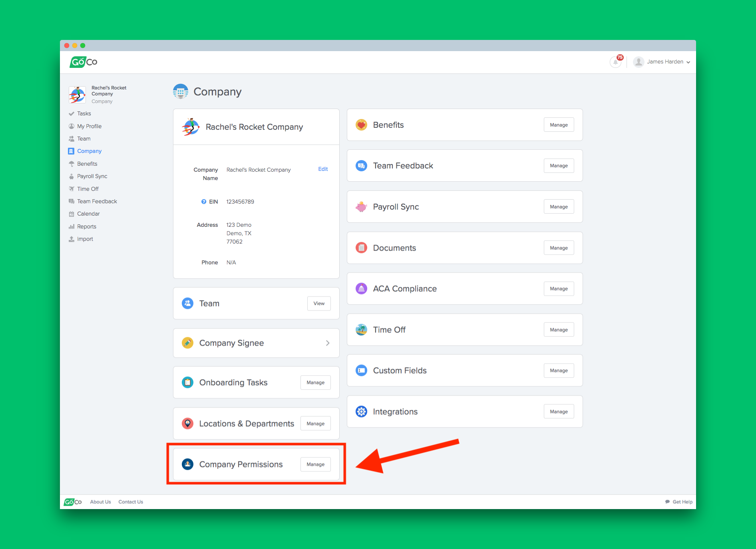Manage ACA Compliance card

click(x=559, y=289)
